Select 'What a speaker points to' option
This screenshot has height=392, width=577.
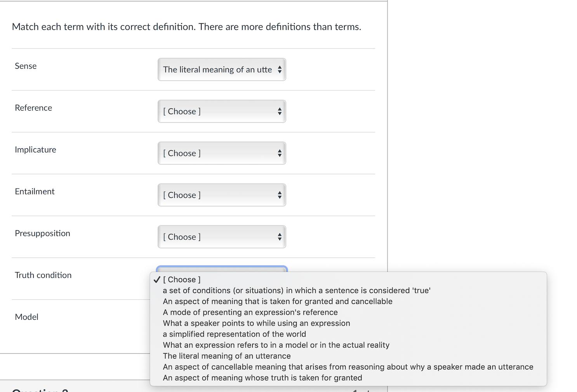pyautogui.click(x=256, y=323)
